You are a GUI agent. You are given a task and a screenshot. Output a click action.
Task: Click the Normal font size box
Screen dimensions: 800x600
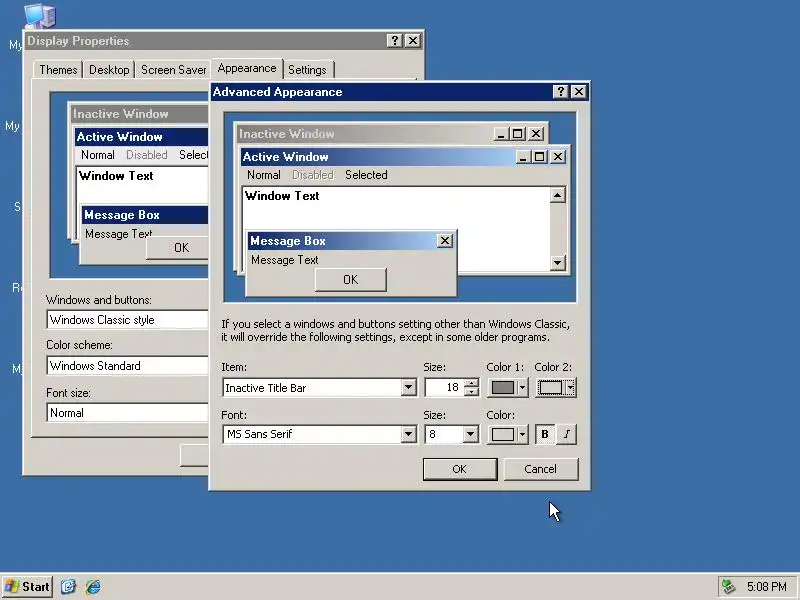tap(128, 413)
